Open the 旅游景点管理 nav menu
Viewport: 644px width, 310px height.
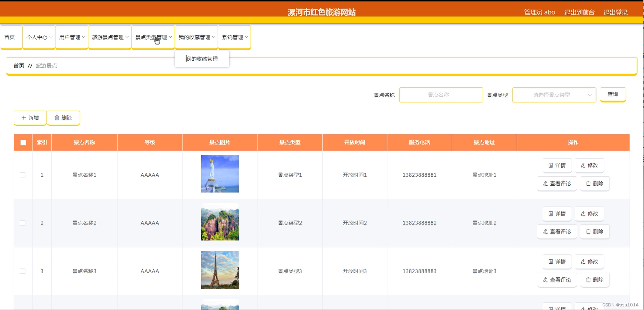pos(110,37)
